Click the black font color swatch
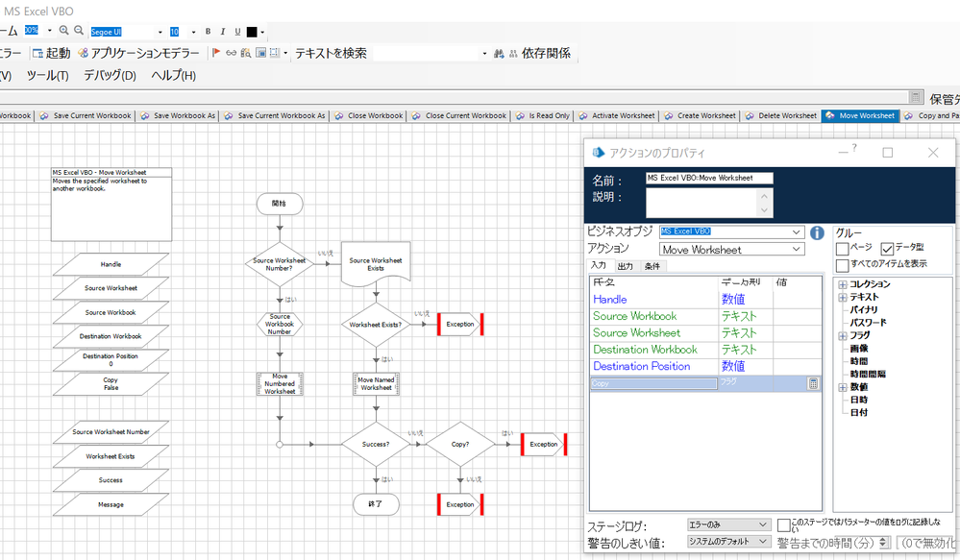Viewport: 960px width, 560px height. 252,32
